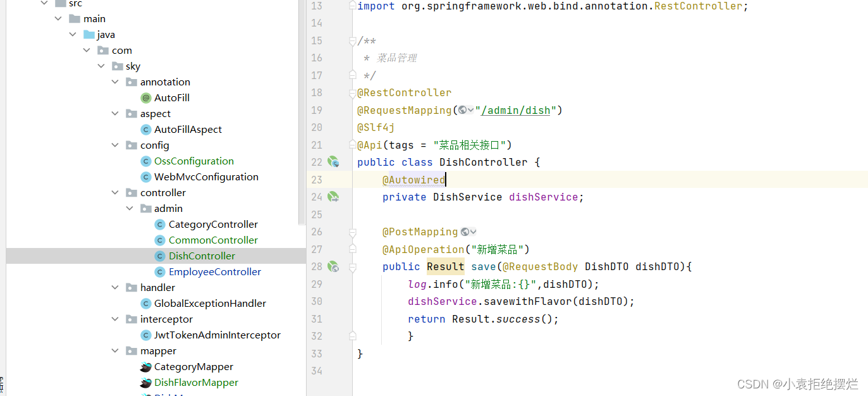This screenshot has width=868, height=396.
Task: Click the mapper package folder icon
Action: tap(131, 351)
